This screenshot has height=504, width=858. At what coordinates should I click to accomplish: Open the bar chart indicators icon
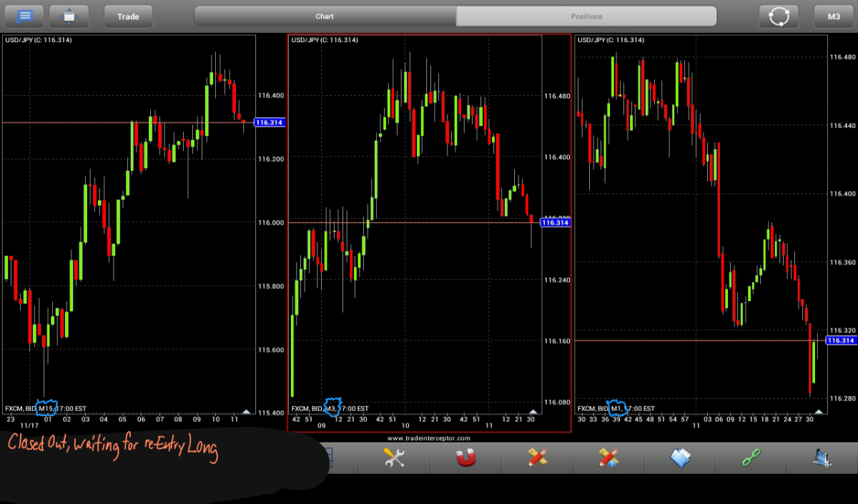(823, 458)
